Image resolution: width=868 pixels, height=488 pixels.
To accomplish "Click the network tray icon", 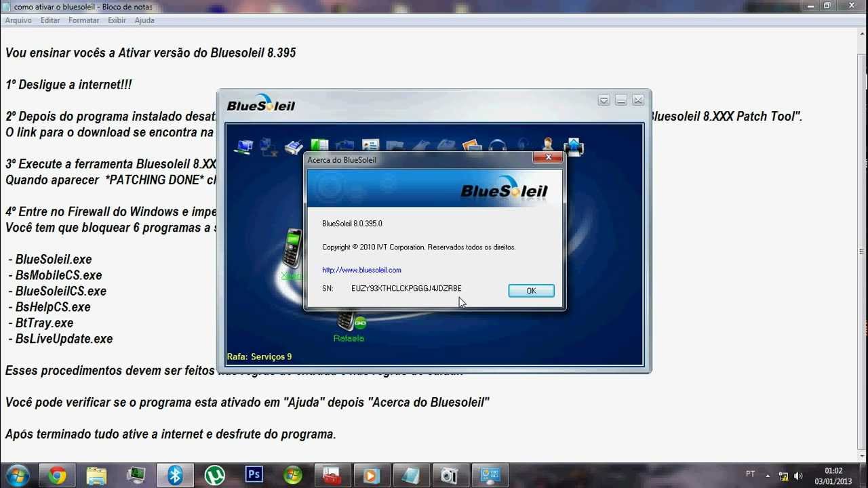I will coord(783,476).
